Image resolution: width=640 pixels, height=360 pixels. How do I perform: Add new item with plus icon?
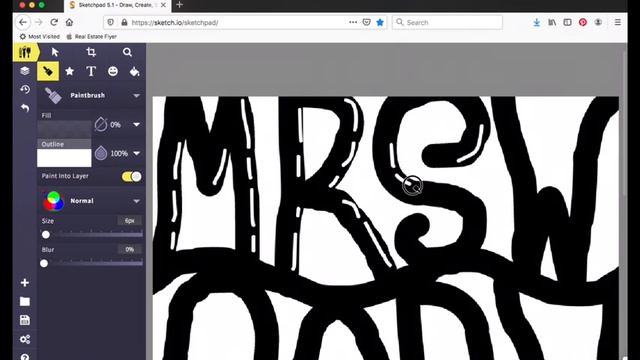click(x=24, y=282)
